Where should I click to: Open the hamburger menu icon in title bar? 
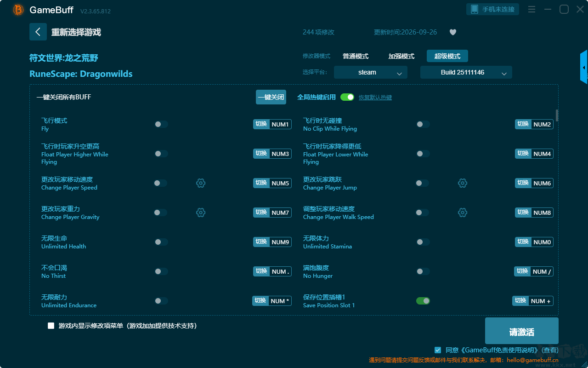tap(531, 9)
